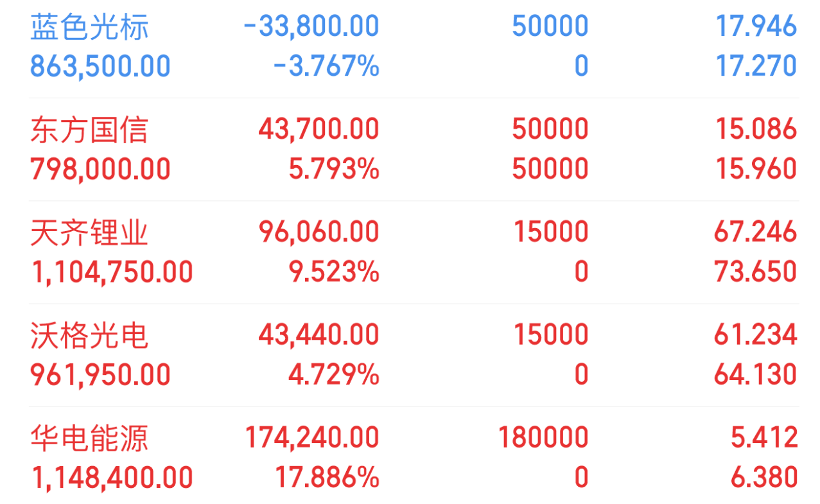Viewport: 820px width, 504px height.
Task: Select the 1,104,750.00 market value
Action: [x=112, y=272]
